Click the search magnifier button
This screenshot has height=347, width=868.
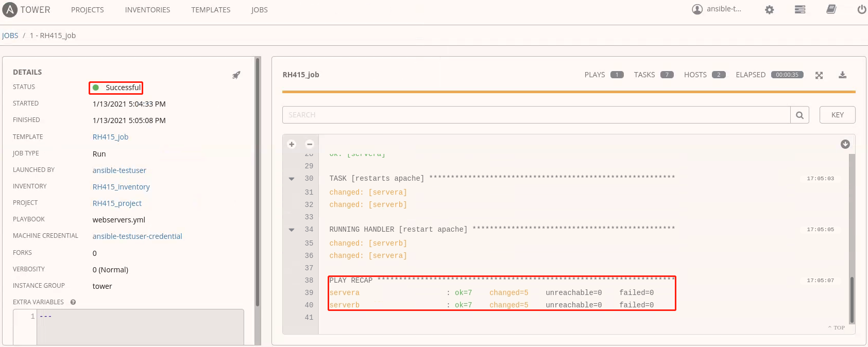799,115
